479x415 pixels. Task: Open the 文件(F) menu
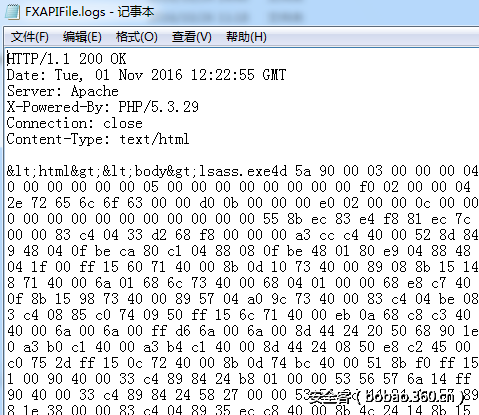coord(30,37)
